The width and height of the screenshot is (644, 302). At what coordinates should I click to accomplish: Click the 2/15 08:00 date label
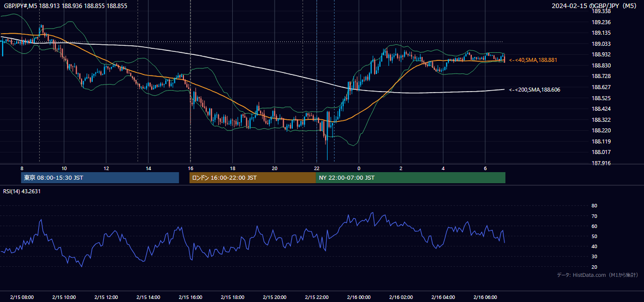22,297
